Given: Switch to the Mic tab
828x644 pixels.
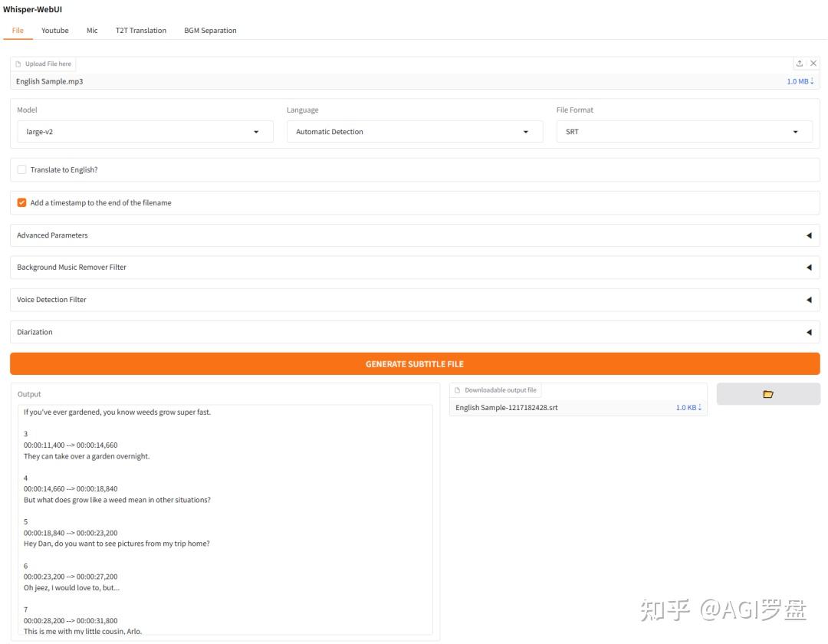Looking at the screenshot, I should [x=92, y=31].
